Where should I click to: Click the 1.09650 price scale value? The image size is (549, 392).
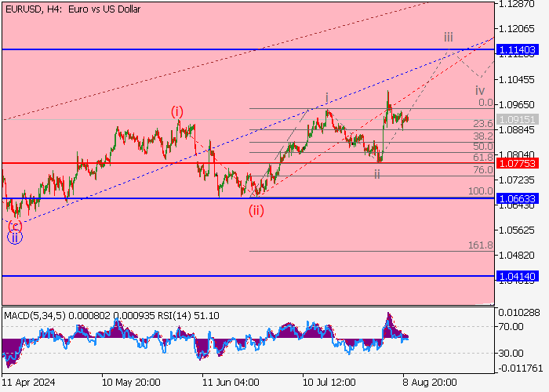click(516, 104)
